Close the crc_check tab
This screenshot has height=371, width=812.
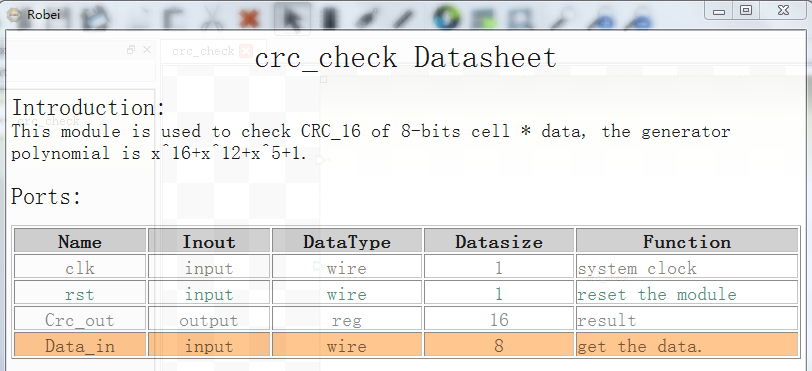pos(246,51)
